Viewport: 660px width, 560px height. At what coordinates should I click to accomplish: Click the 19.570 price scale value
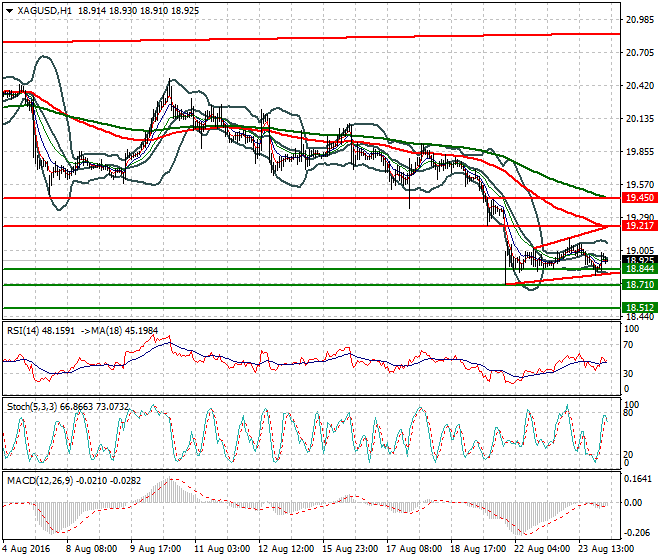click(640, 185)
